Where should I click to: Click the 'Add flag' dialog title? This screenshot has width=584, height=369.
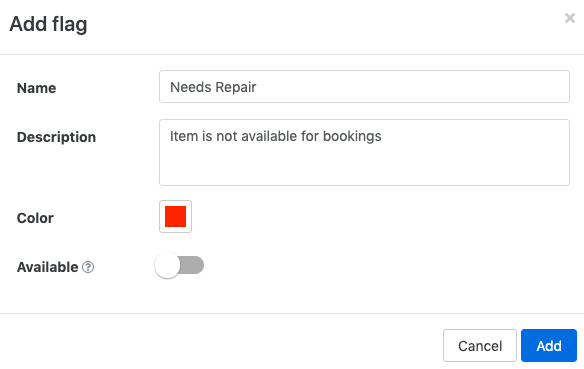48,25
